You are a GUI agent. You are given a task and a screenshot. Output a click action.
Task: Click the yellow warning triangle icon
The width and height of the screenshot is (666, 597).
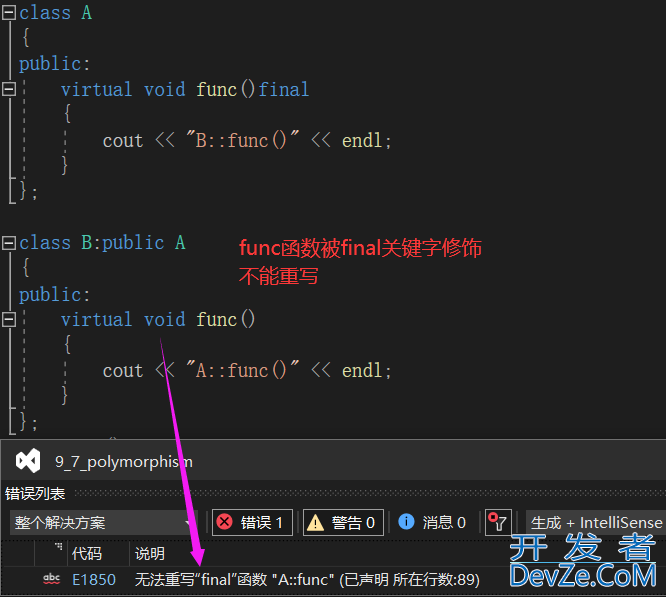click(x=315, y=522)
